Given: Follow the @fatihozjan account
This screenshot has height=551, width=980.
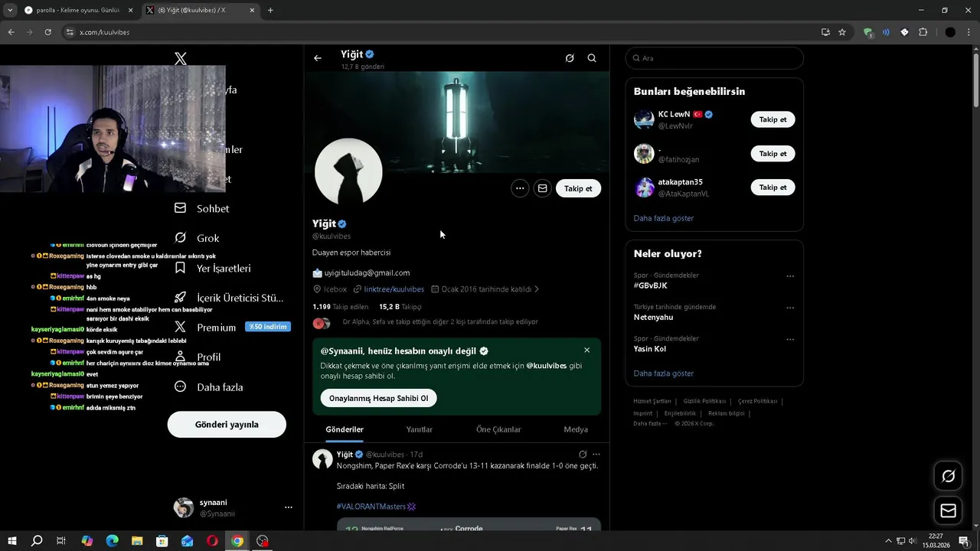Looking at the screenshot, I should tap(773, 154).
